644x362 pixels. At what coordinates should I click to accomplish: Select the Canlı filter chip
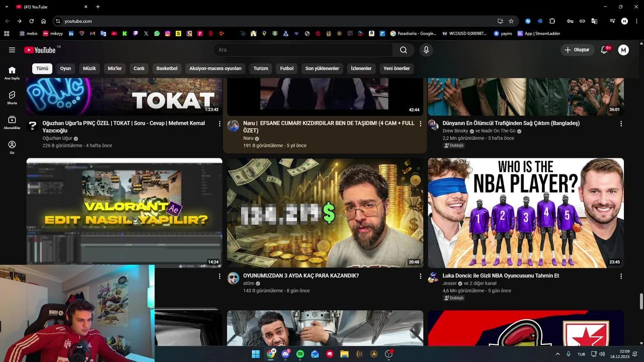click(139, 68)
